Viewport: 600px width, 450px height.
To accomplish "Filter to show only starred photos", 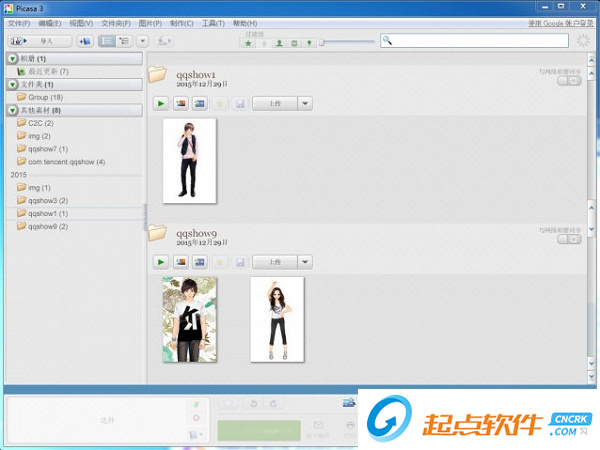I will pyautogui.click(x=249, y=43).
